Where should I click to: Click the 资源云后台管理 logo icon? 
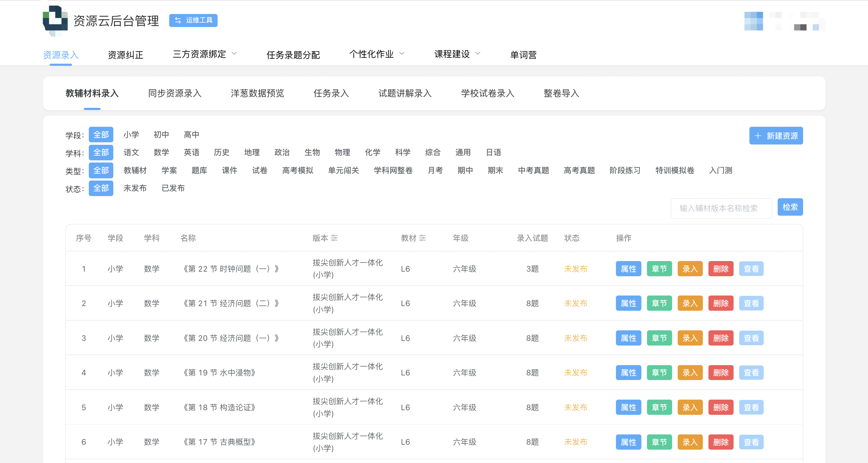(x=55, y=20)
